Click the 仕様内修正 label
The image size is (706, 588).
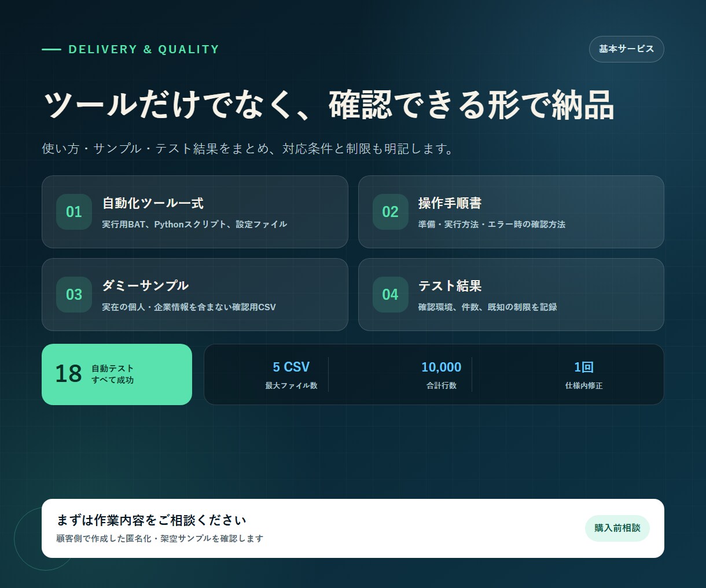click(x=584, y=385)
